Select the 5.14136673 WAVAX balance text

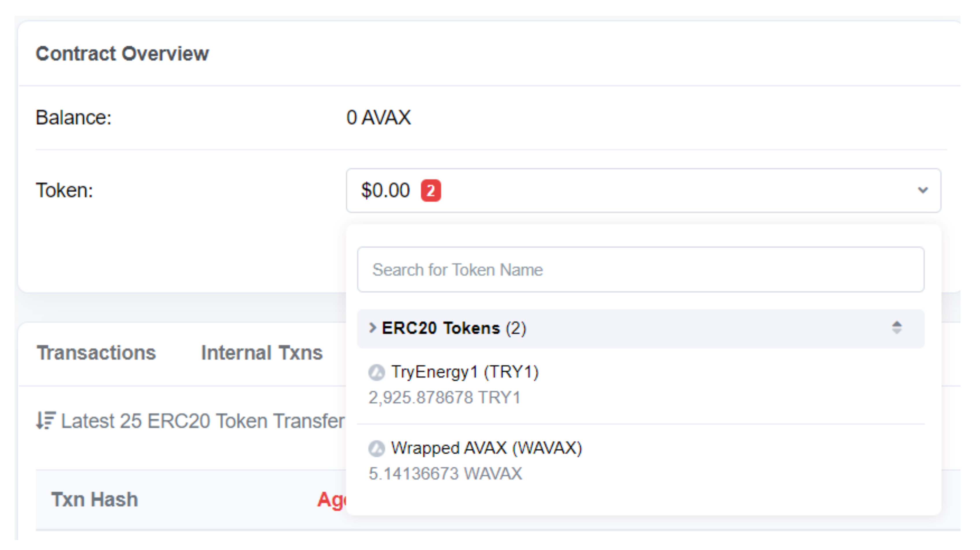coord(446,474)
